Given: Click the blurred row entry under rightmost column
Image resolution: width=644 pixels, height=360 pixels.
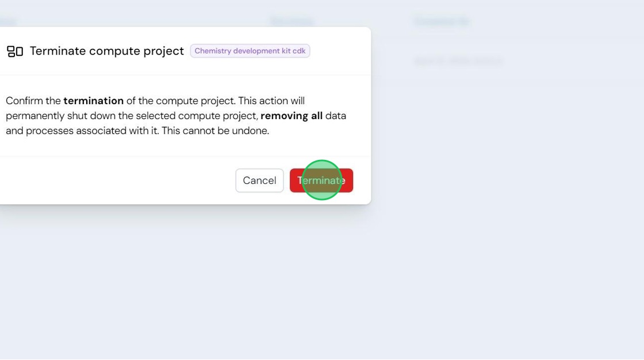Looking at the screenshot, I should tap(458, 62).
